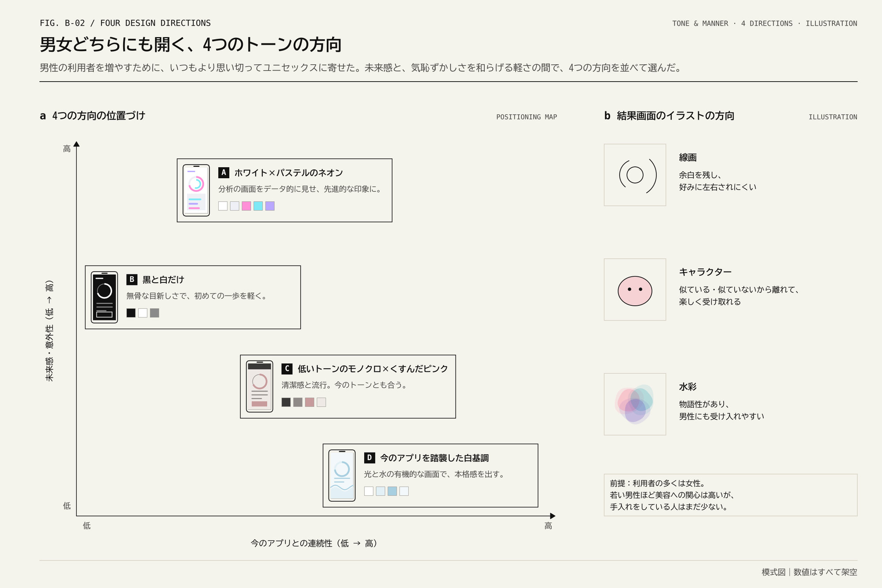882x588 pixels.
Task: Click the title 低いトーンのモノクロ×くすんだピンク
Action: coord(373,369)
